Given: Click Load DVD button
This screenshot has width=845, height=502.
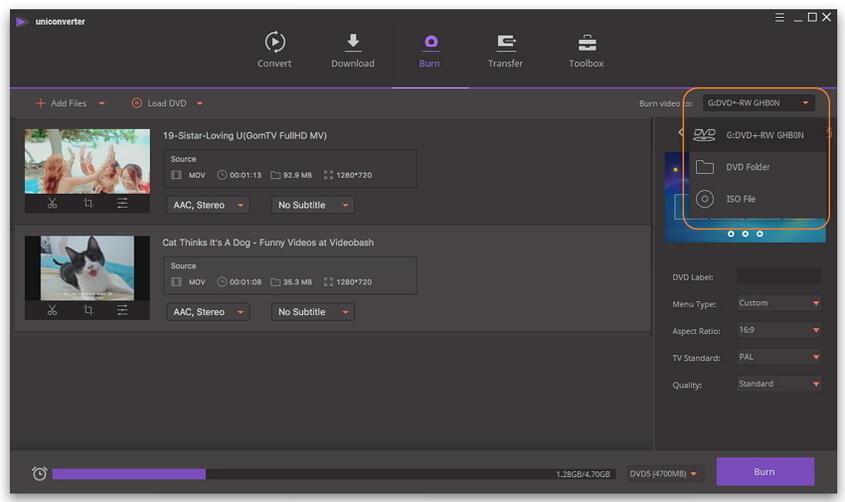Looking at the screenshot, I should click(159, 103).
